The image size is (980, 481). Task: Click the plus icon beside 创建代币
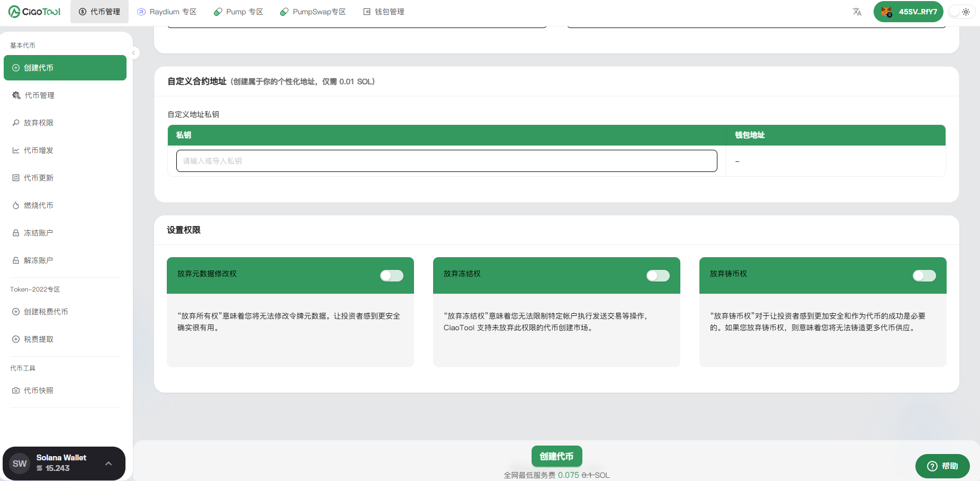16,68
